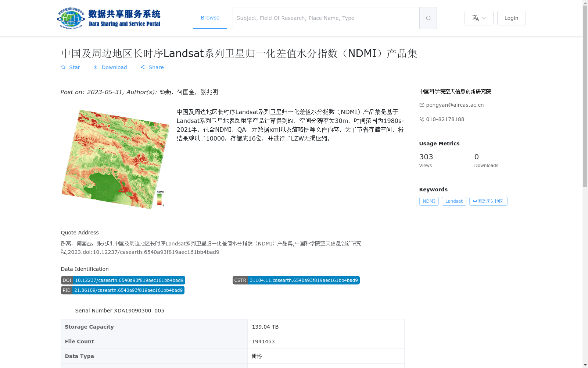Image resolution: width=588 pixels, height=368 pixels.
Task: Open the language translate dropdown
Action: [479, 18]
